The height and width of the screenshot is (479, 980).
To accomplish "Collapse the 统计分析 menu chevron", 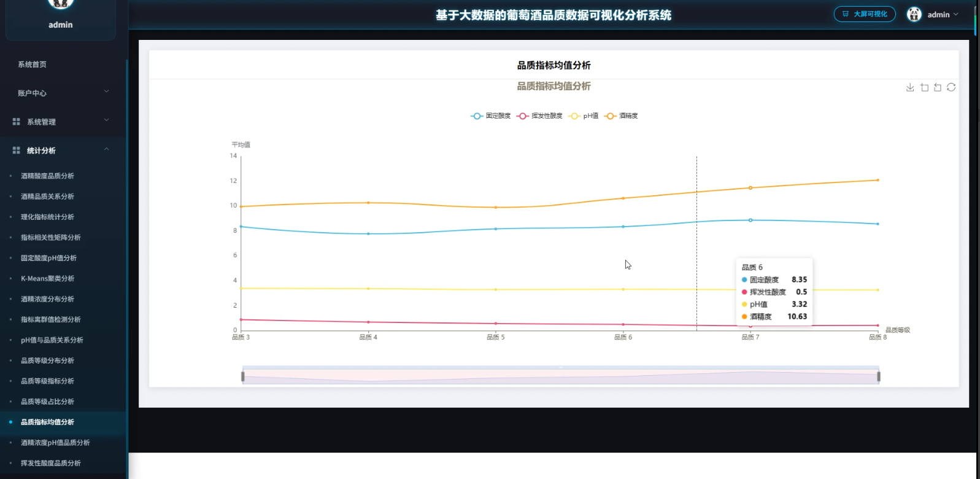I will point(106,149).
